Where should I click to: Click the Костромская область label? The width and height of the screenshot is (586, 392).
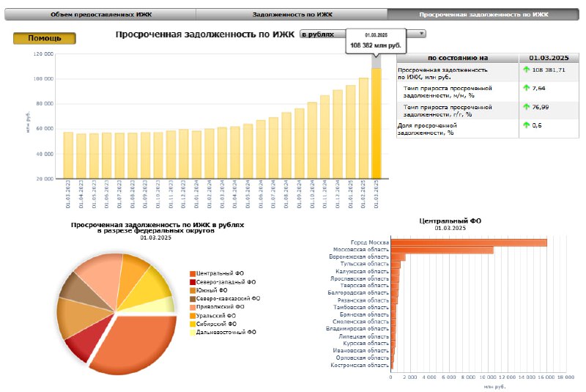(x=360, y=366)
